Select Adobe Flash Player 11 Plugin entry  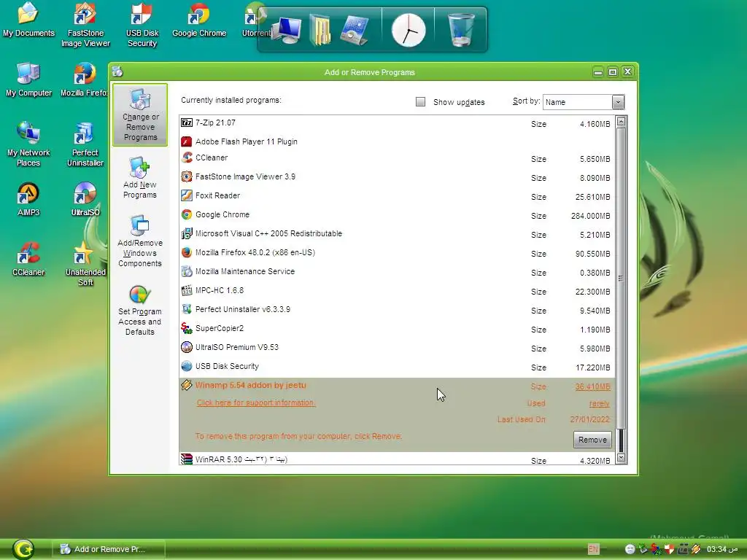397,141
